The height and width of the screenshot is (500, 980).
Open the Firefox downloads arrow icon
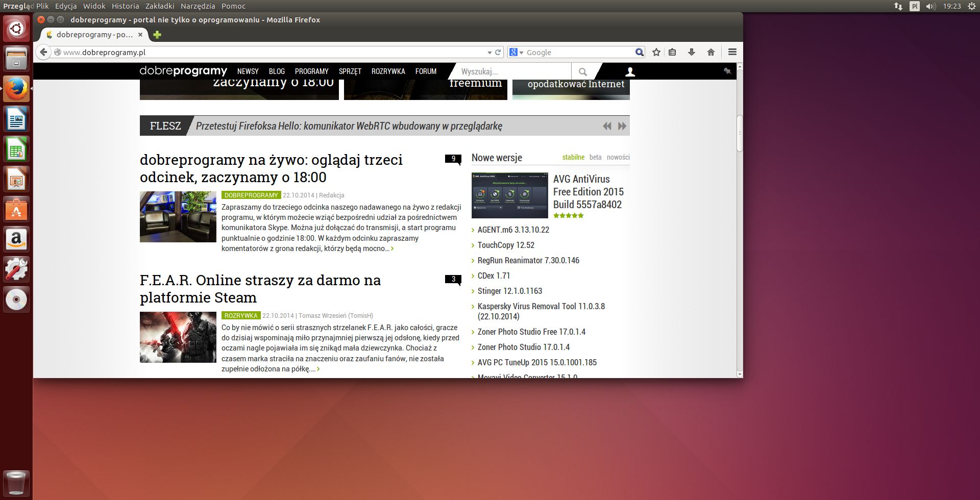(692, 52)
